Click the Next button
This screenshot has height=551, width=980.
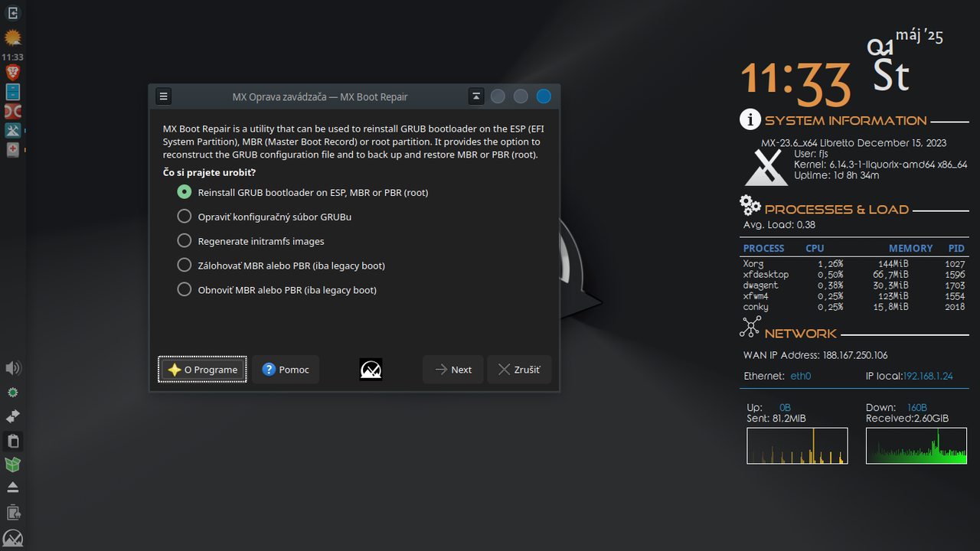452,370
